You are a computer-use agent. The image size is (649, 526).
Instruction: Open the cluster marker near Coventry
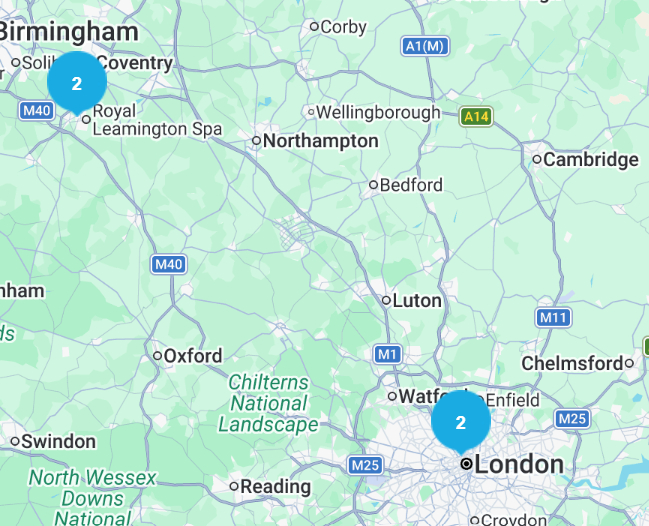(x=77, y=83)
